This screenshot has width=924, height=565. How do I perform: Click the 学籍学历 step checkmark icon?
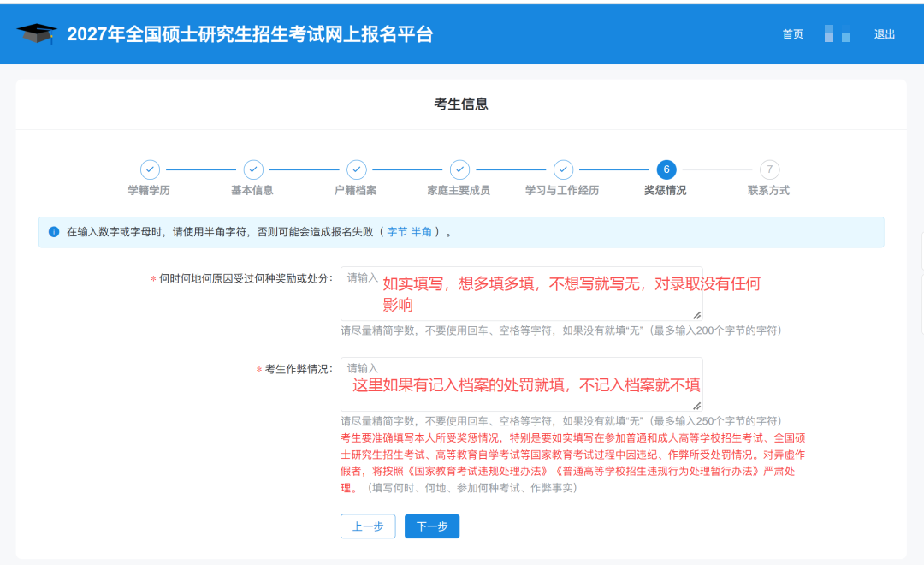click(x=151, y=169)
